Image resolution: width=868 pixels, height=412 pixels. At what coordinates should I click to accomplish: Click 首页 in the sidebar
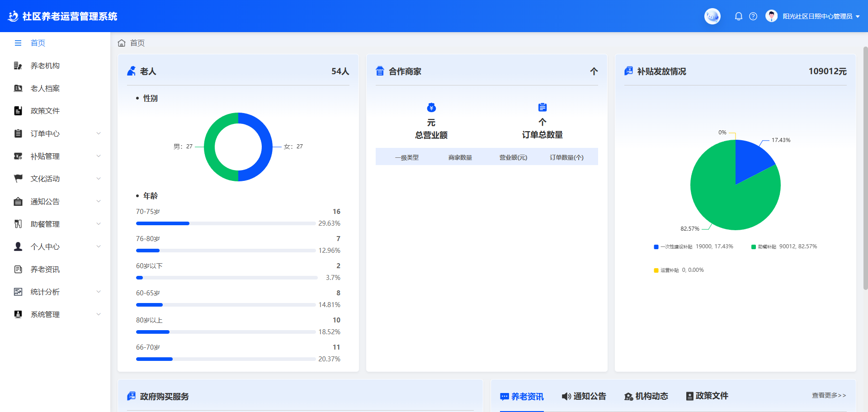pos(38,43)
